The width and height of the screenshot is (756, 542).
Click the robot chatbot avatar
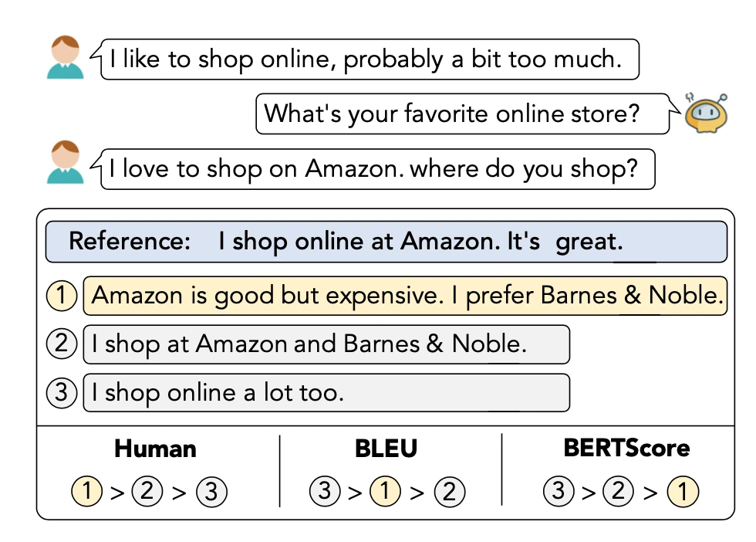pyautogui.click(x=706, y=113)
